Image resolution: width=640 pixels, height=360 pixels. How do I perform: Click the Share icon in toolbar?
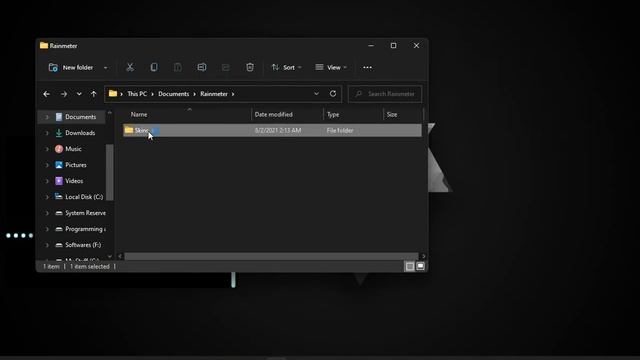click(226, 67)
